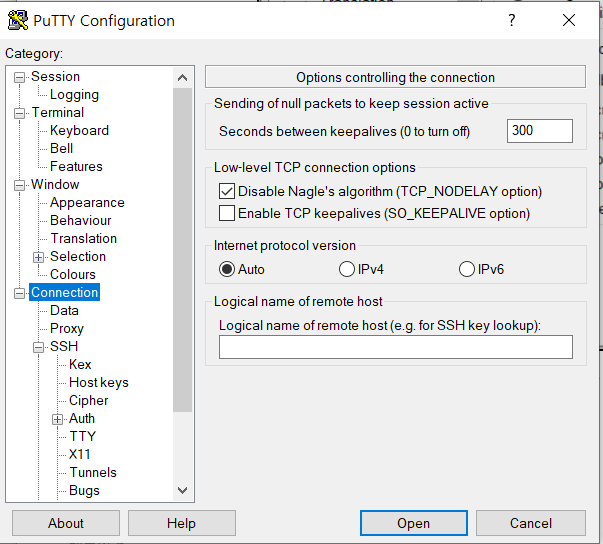603x544 pixels.
Task: Click the context help question mark
Action: (x=511, y=20)
